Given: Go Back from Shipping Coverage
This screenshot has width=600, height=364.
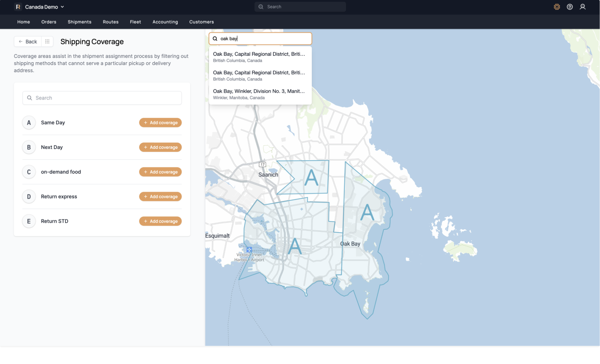Looking at the screenshot, I should [28, 41].
